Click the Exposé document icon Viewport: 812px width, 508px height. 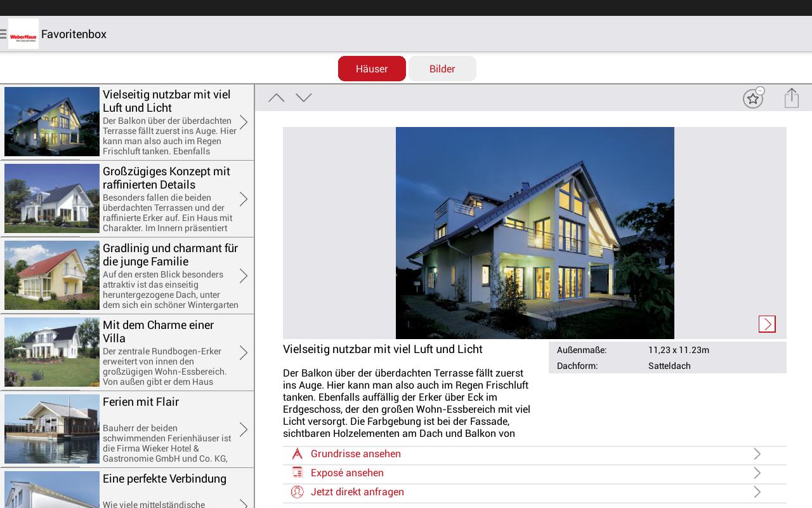coord(297,472)
